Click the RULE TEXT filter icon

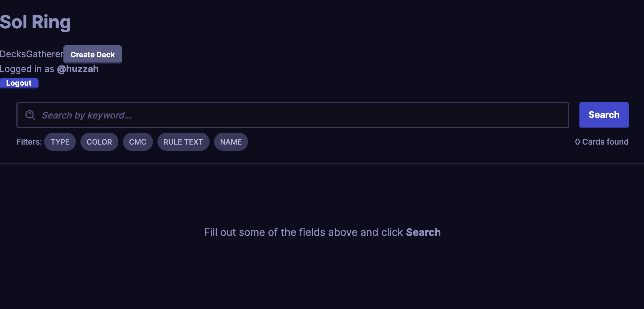click(183, 142)
